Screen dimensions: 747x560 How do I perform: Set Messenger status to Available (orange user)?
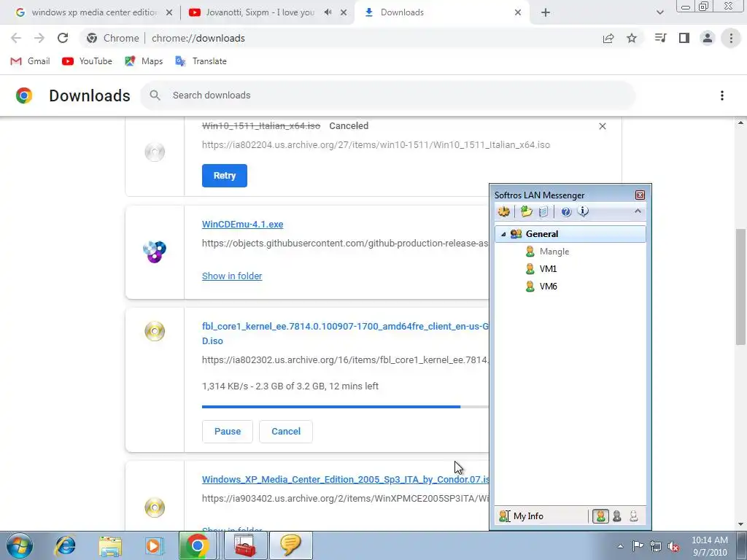coord(600,516)
